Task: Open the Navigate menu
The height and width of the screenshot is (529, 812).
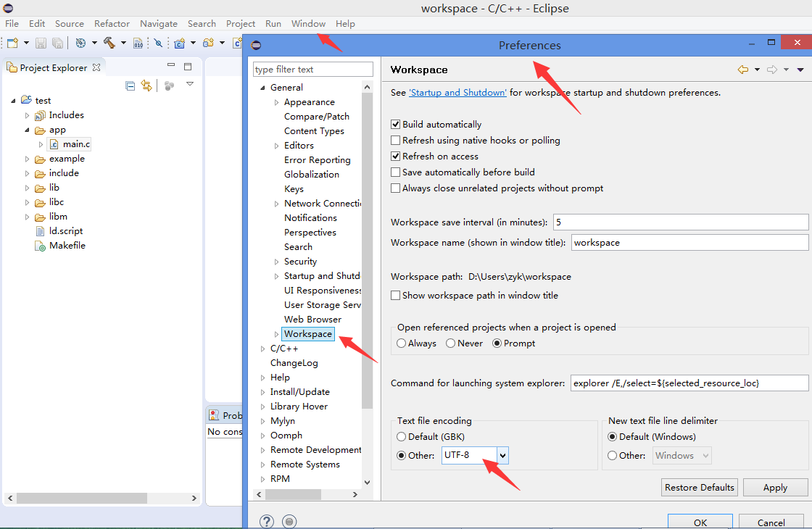Action: pos(159,24)
